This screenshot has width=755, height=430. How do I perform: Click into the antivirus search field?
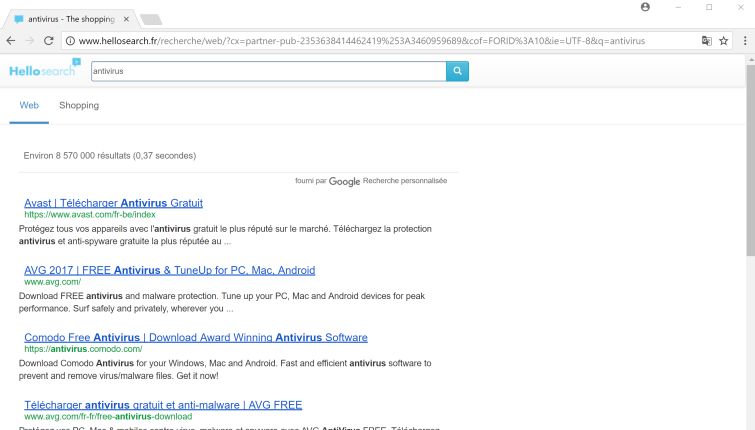(x=269, y=71)
